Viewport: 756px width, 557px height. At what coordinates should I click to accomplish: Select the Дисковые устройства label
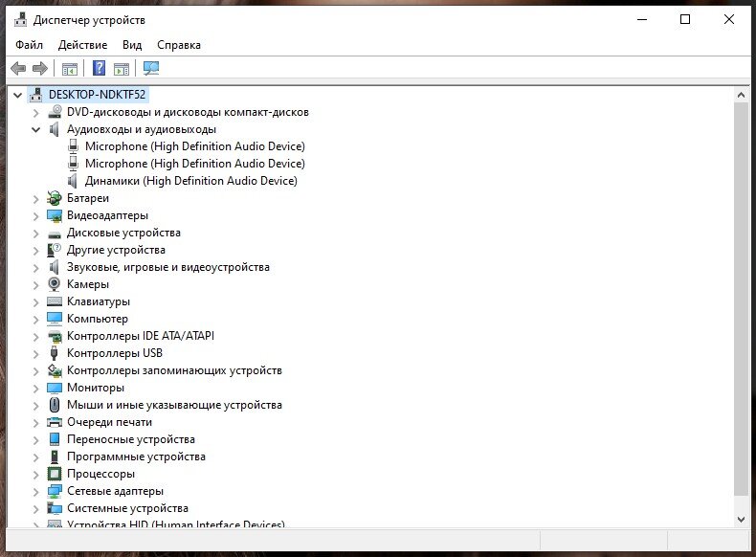pos(123,233)
